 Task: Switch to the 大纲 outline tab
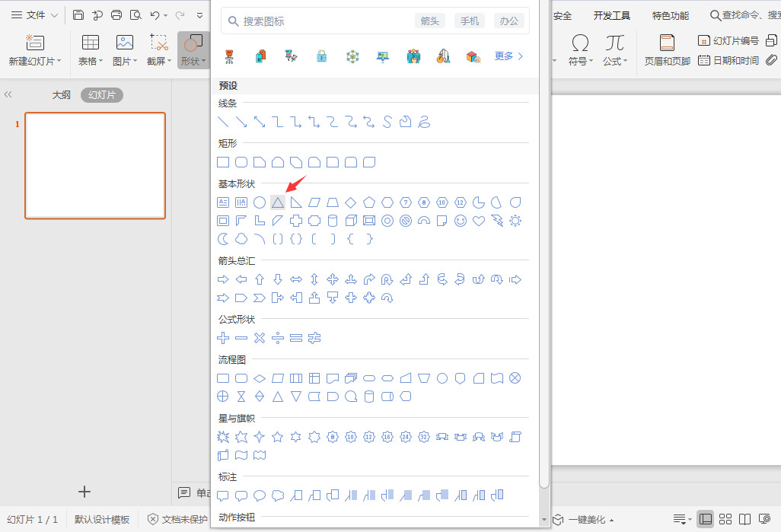[x=61, y=94]
